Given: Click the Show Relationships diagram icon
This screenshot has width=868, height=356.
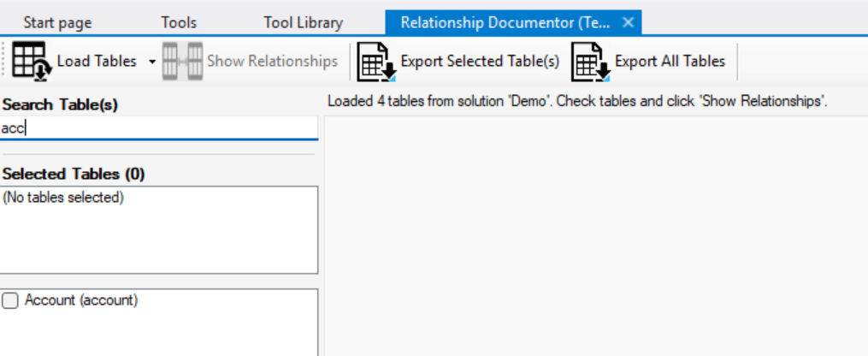Looking at the screenshot, I should coord(182,61).
